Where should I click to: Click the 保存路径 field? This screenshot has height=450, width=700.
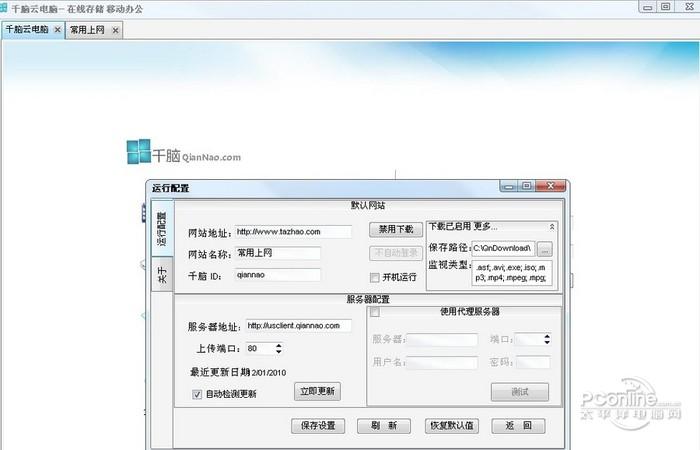point(503,248)
